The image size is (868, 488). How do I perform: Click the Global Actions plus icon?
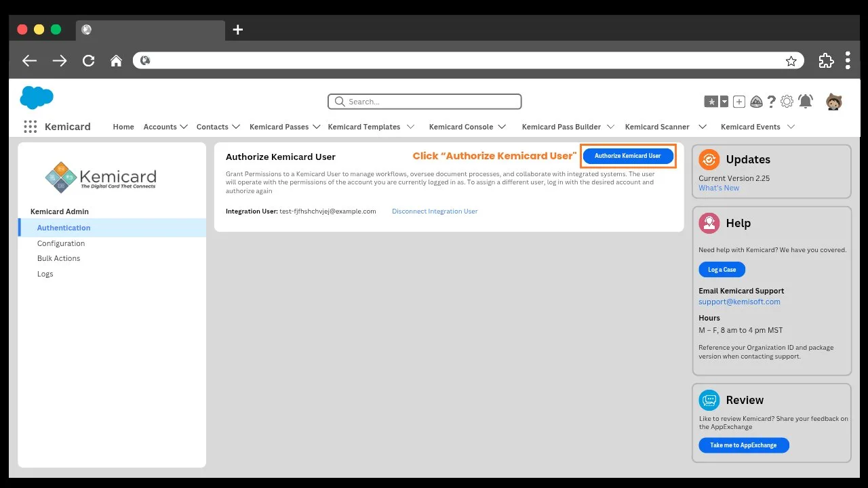coord(739,102)
